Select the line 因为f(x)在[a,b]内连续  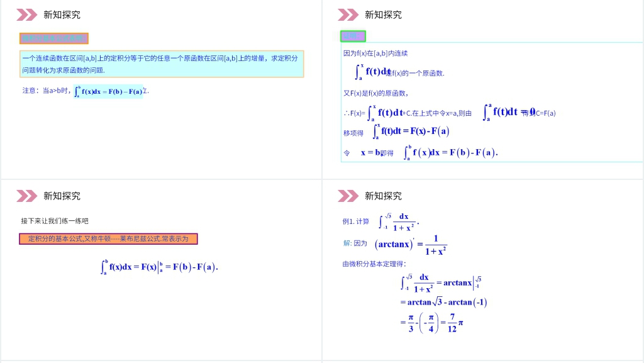(375, 53)
